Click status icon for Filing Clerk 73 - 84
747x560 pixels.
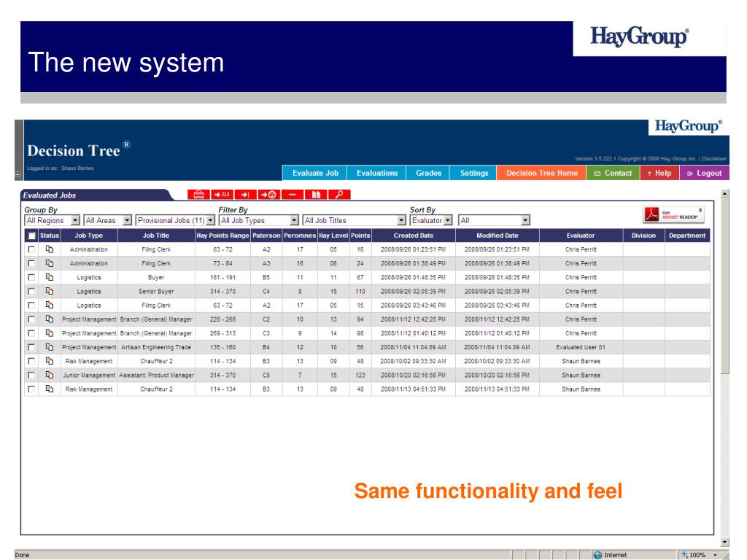point(50,262)
